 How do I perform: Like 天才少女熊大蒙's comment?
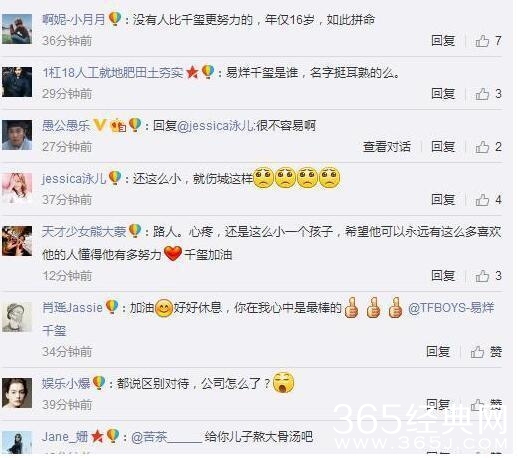pos(488,276)
